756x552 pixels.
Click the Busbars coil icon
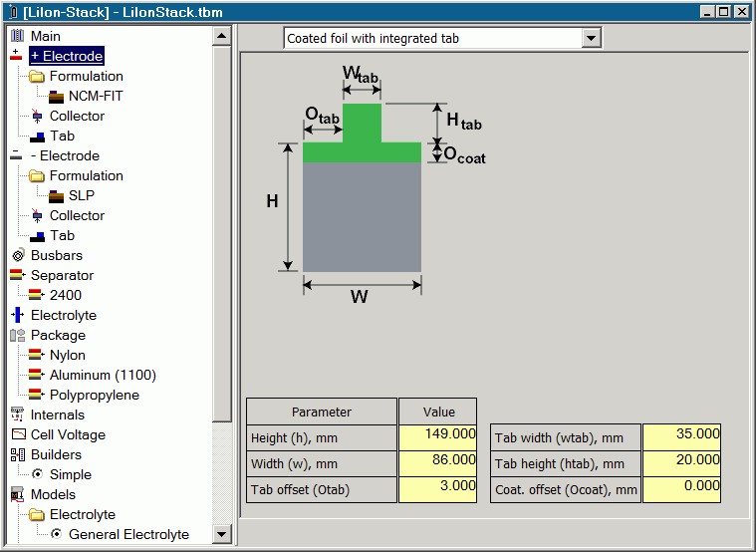(17, 255)
